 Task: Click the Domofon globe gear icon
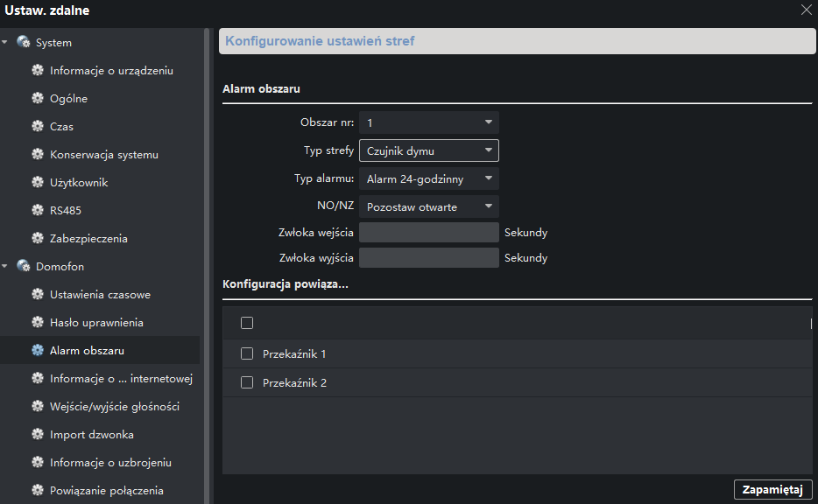pyautogui.click(x=24, y=266)
